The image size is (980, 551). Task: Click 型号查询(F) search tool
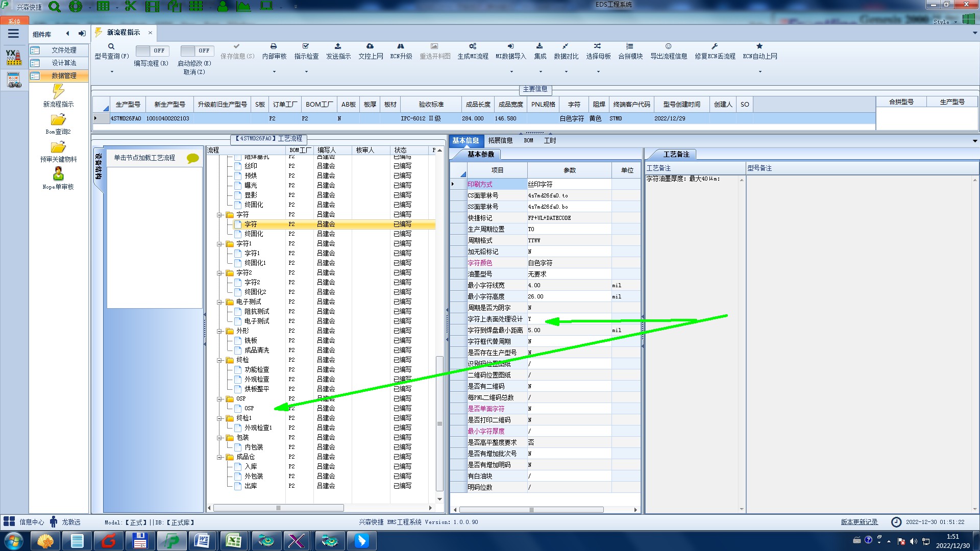click(111, 51)
